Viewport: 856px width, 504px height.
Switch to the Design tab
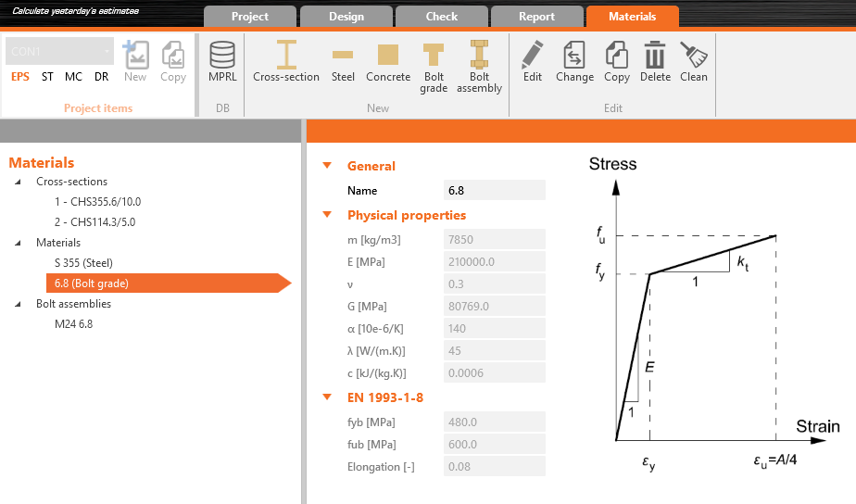pyautogui.click(x=346, y=17)
